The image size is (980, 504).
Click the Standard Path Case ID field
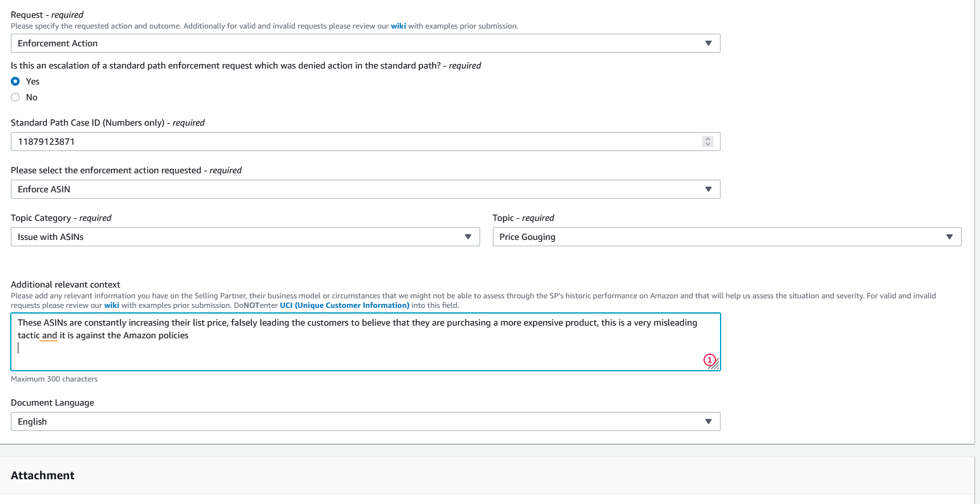(x=355, y=142)
